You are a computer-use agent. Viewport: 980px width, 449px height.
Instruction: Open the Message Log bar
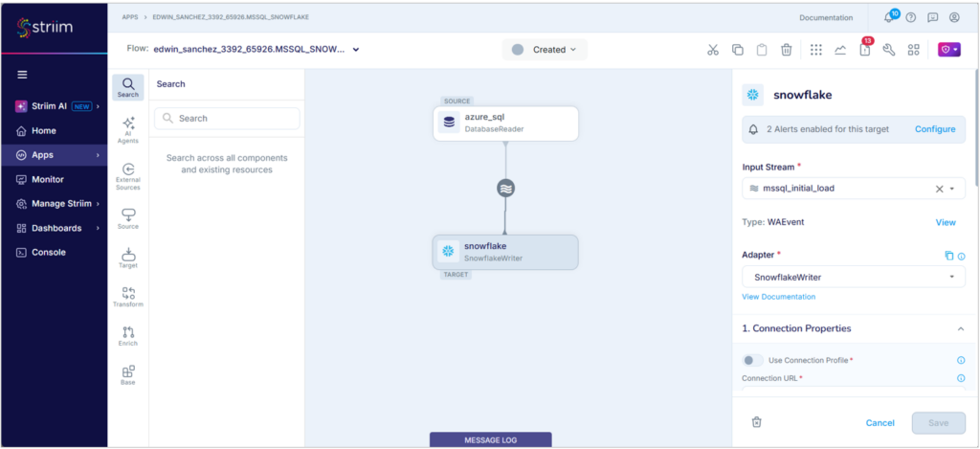[491, 439]
